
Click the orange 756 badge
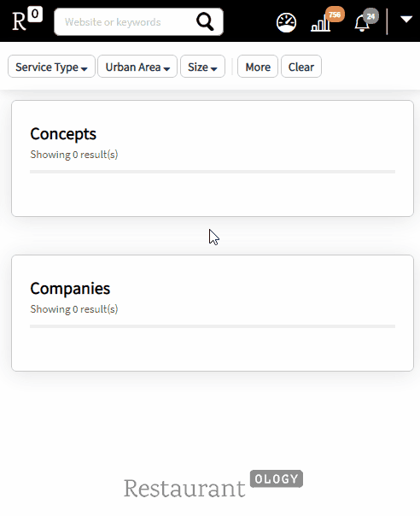(x=335, y=15)
